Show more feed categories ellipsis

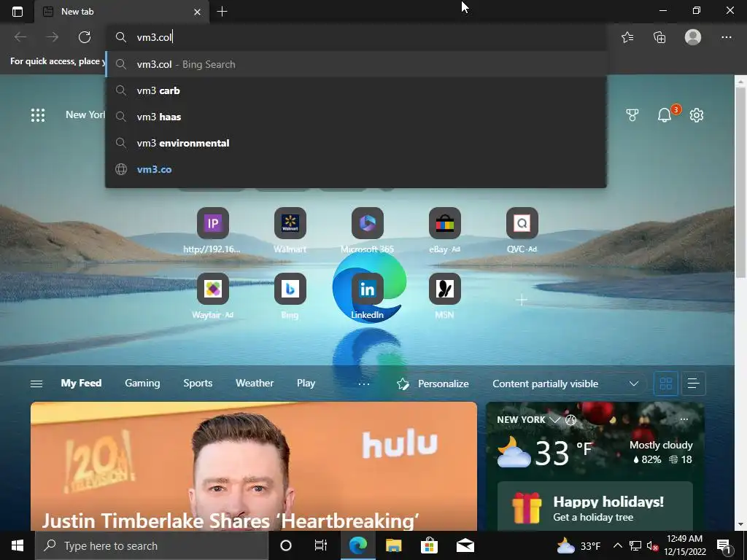(364, 384)
